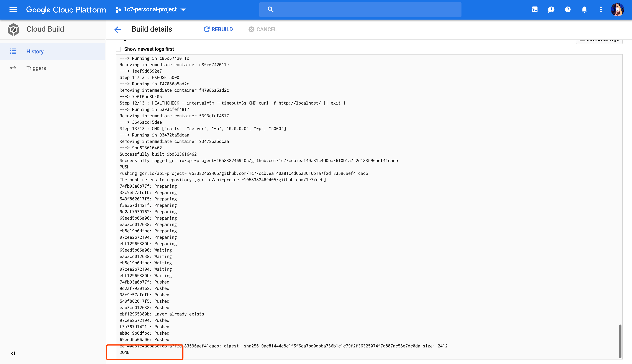The height and width of the screenshot is (364, 632).
Task: Click the CANCEL button
Action: (x=263, y=30)
